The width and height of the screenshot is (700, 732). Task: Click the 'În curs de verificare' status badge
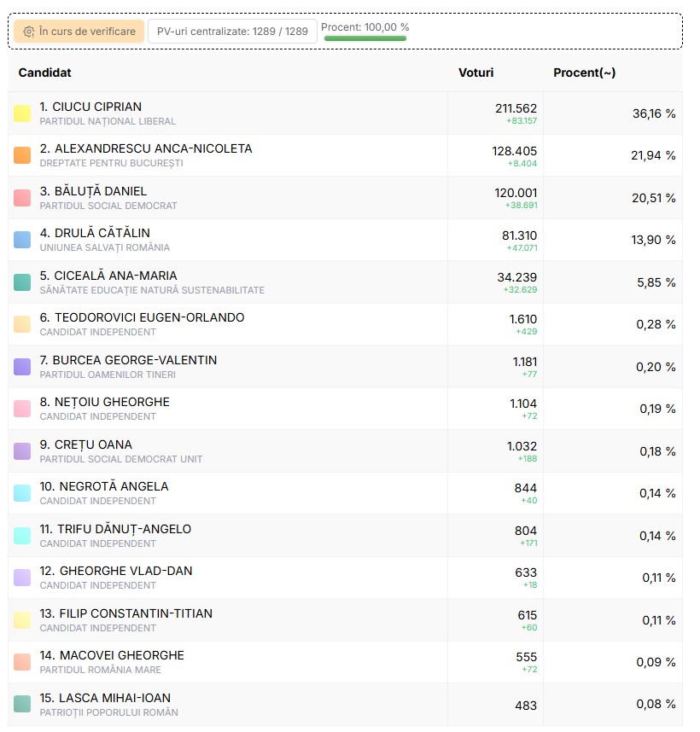pyautogui.click(x=79, y=32)
